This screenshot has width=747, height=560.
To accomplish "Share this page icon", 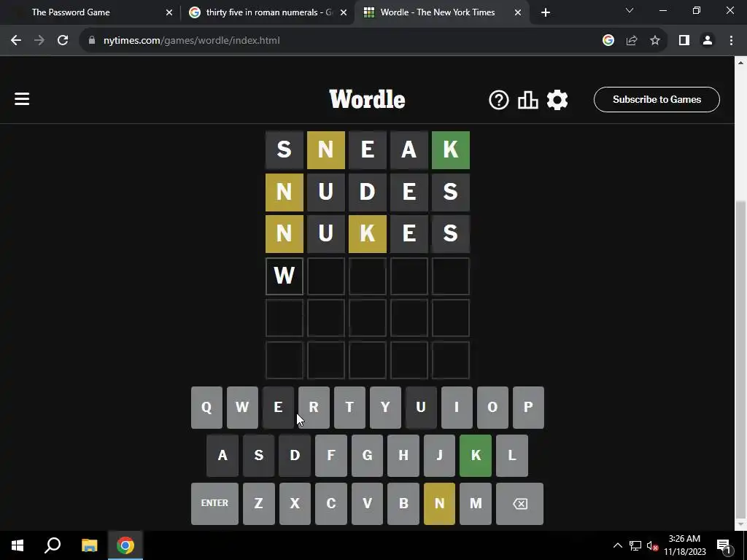I will [x=632, y=41].
